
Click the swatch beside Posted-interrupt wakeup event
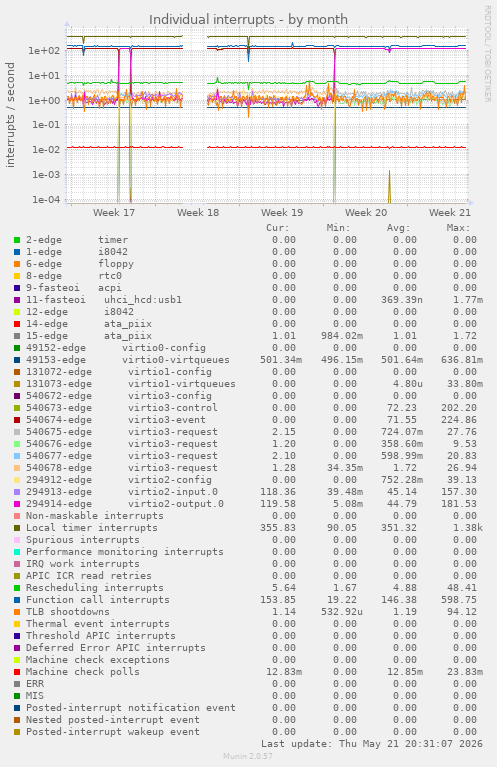(x=17, y=732)
